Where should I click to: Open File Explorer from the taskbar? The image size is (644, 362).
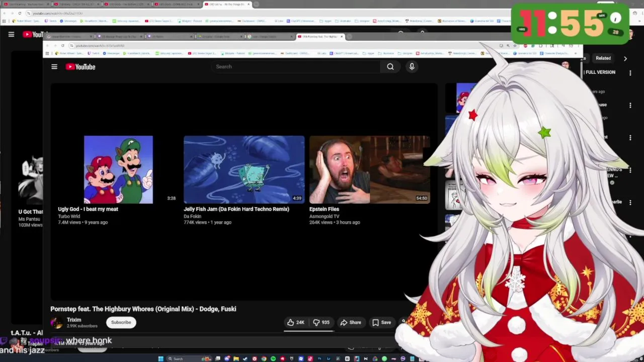(236, 358)
